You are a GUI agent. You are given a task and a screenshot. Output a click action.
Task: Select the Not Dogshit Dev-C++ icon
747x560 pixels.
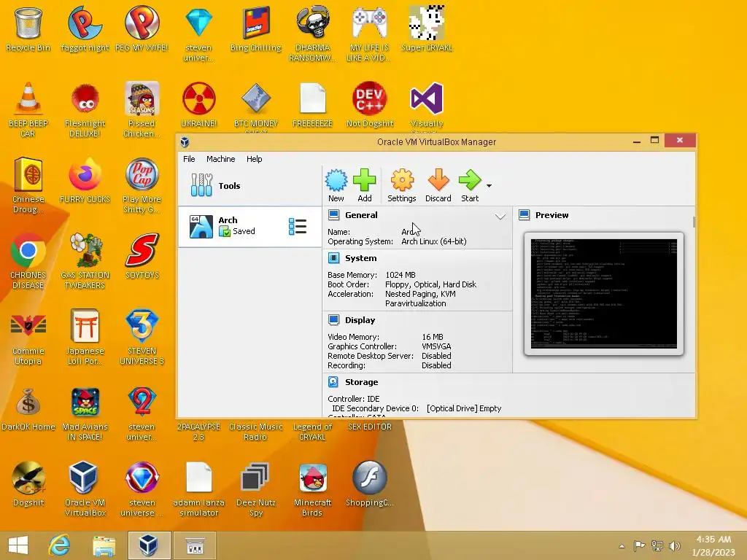[370, 105]
